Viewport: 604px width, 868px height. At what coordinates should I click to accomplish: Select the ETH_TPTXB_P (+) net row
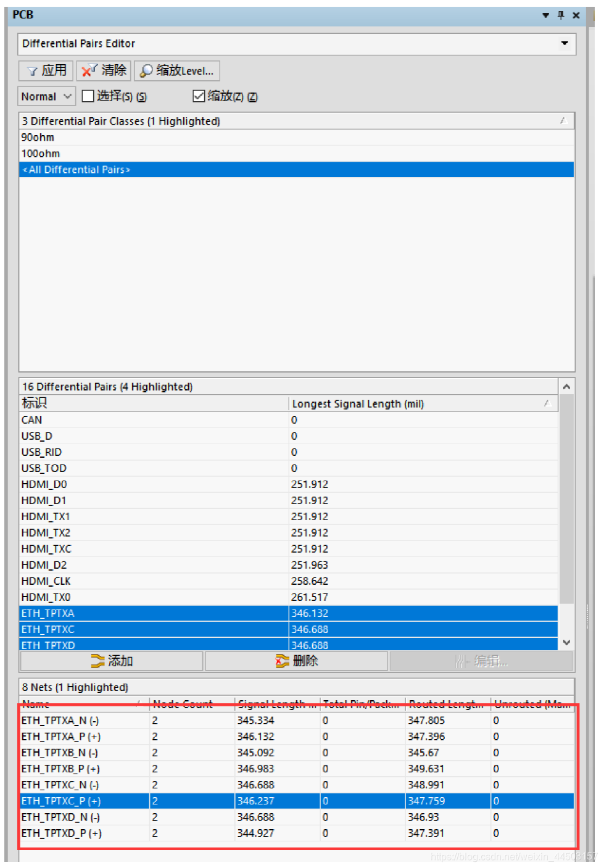(61, 769)
